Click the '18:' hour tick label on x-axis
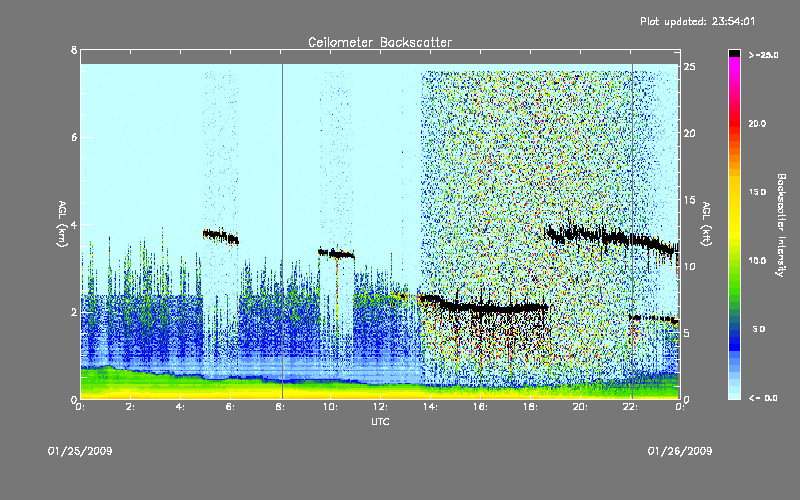 point(530,407)
